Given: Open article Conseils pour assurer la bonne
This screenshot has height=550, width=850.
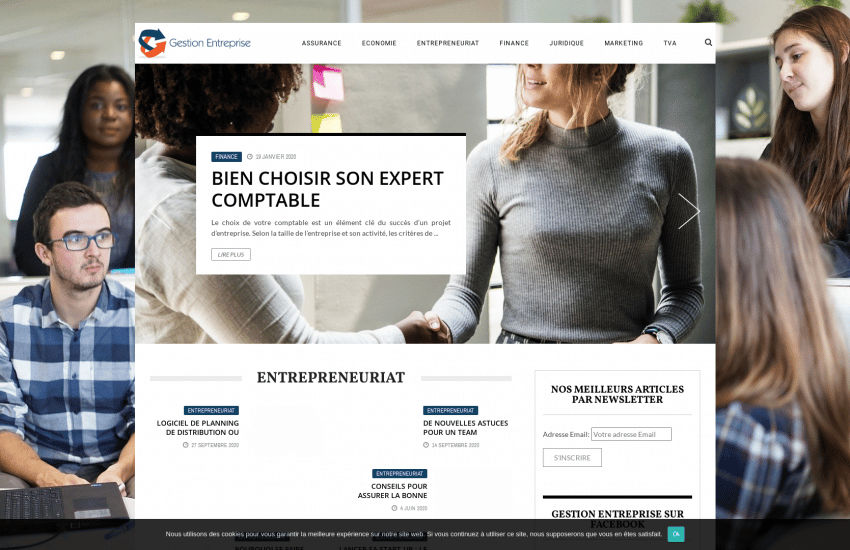Looking at the screenshot, I should click(392, 491).
